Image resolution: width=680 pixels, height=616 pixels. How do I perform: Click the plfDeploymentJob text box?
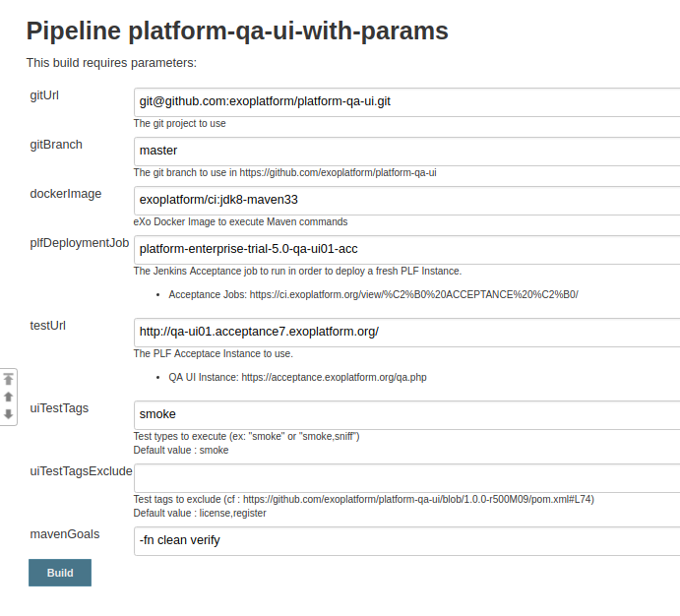pyautogui.click(x=406, y=249)
